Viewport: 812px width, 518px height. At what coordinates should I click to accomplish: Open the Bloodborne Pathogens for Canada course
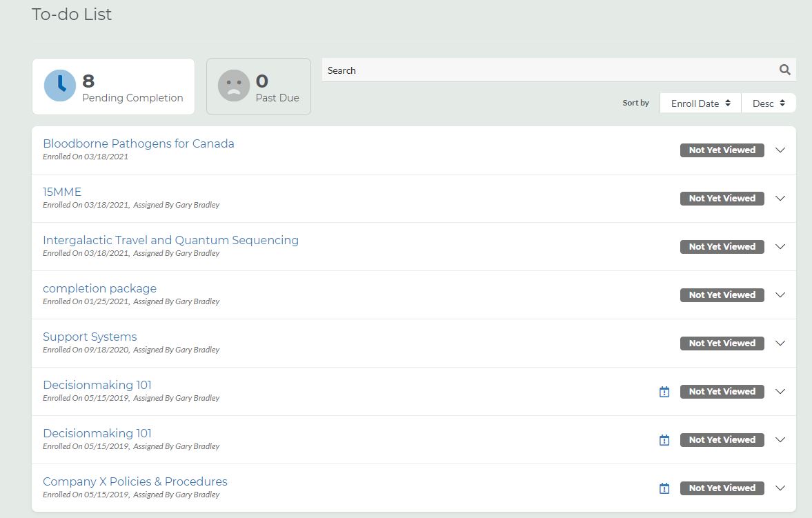click(x=138, y=143)
